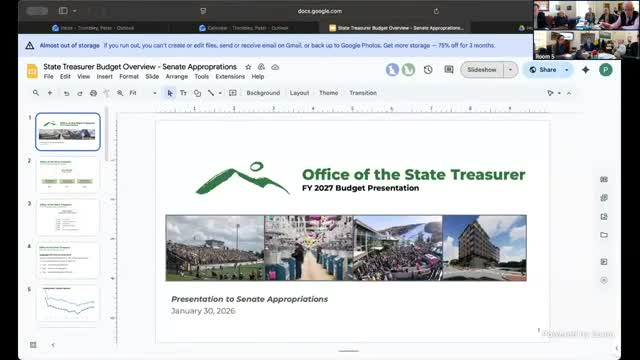Image resolution: width=640 pixels, height=360 pixels.
Task: Open the Extensions menu
Action: [x=230, y=77]
